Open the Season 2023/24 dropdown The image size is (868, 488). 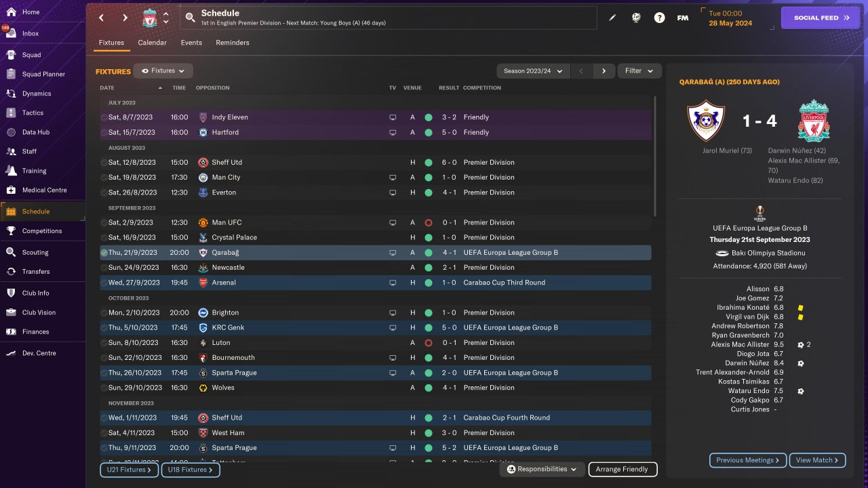(x=533, y=70)
